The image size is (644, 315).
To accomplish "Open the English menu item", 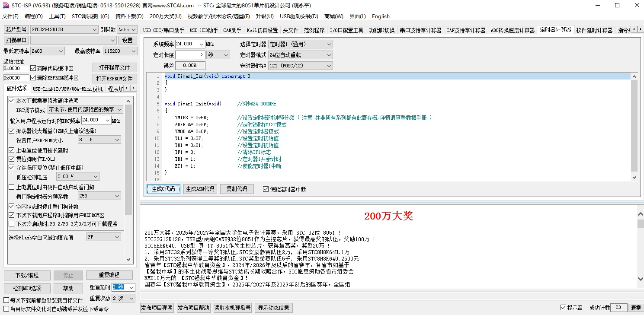I will (x=381, y=16).
